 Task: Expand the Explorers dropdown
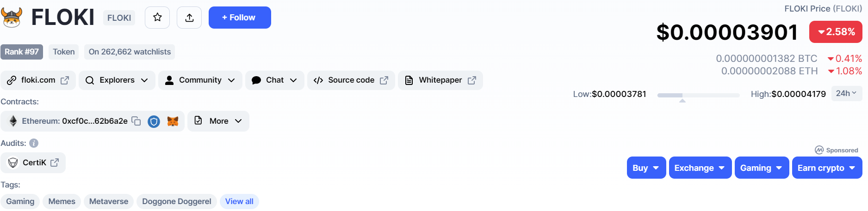(x=117, y=80)
